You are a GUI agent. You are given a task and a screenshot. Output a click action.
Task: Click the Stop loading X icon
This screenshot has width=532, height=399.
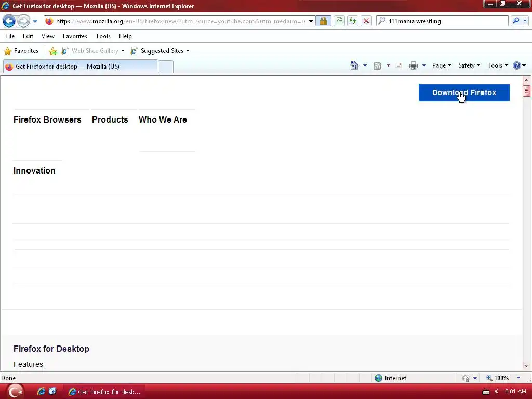[366, 21]
